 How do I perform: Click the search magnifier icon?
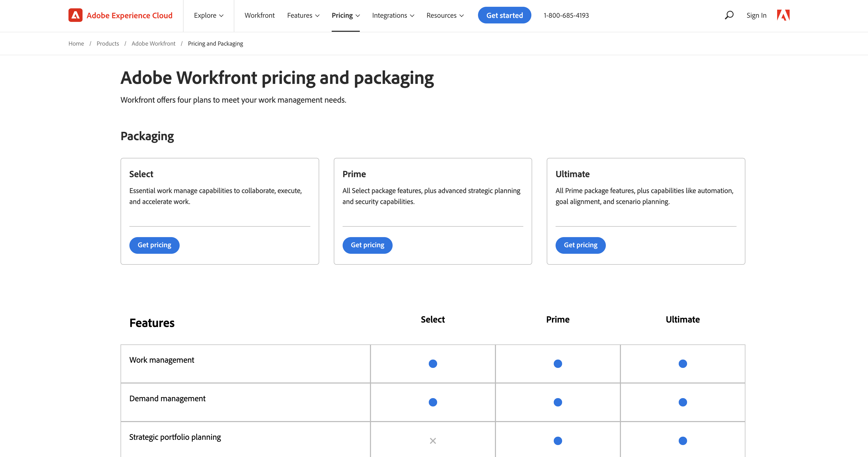pyautogui.click(x=729, y=15)
